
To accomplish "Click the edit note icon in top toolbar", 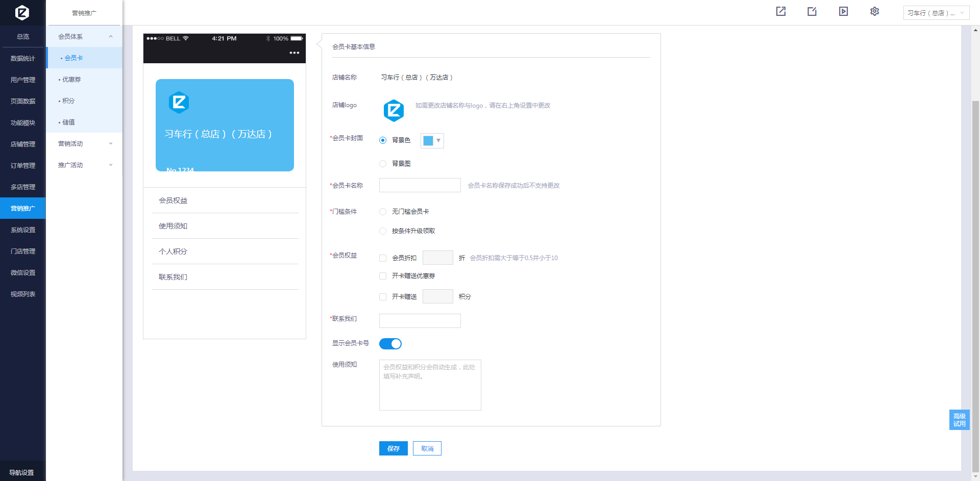I will pyautogui.click(x=812, y=12).
